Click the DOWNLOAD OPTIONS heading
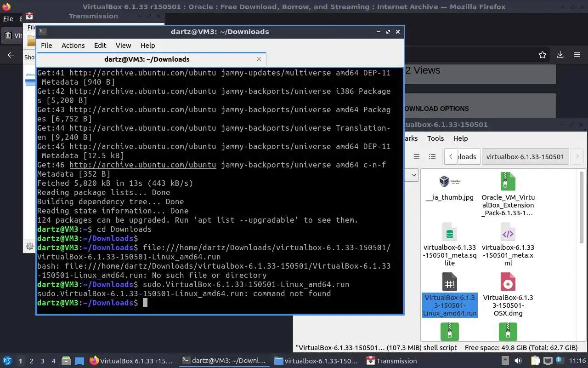Viewport: 588px width, 368px height. (435, 109)
